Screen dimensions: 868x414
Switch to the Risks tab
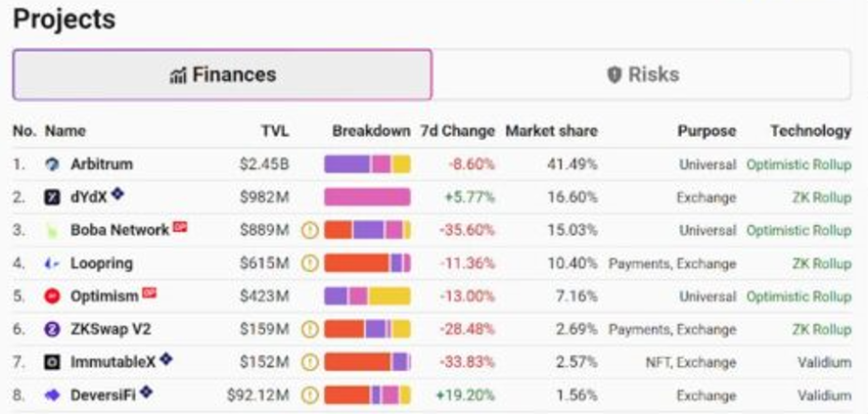tap(642, 75)
